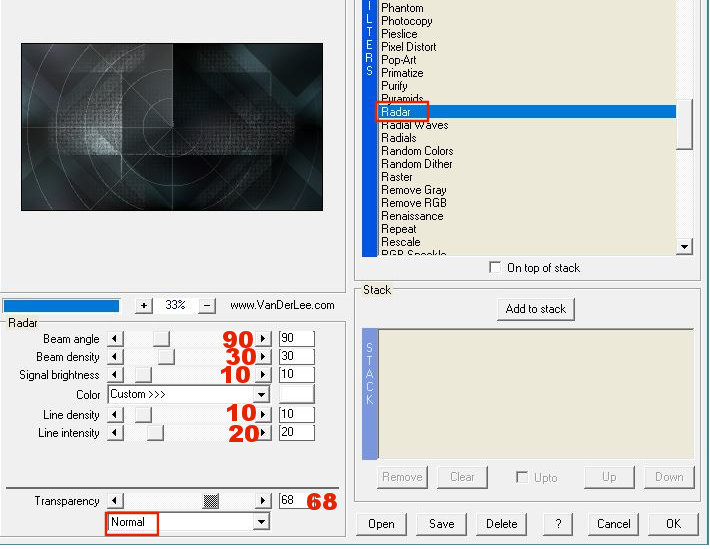
Task: Click the Beam angle value field
Action: 297,339
